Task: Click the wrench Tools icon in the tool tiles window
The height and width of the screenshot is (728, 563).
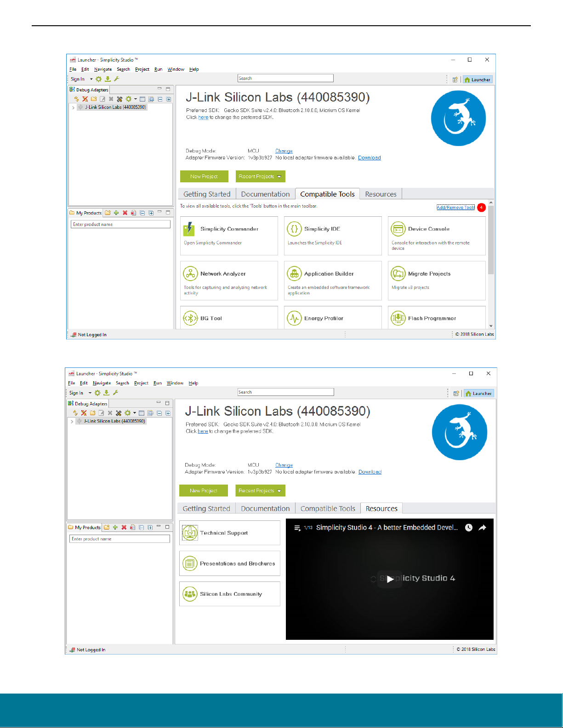Action: [116, 79]
